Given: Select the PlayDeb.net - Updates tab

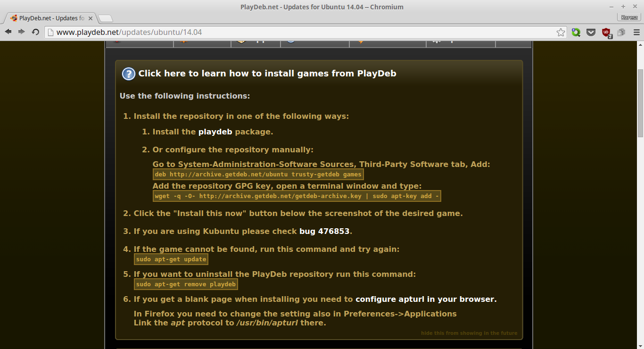Looking at the screenshot, I should click(x=51, y=18).
